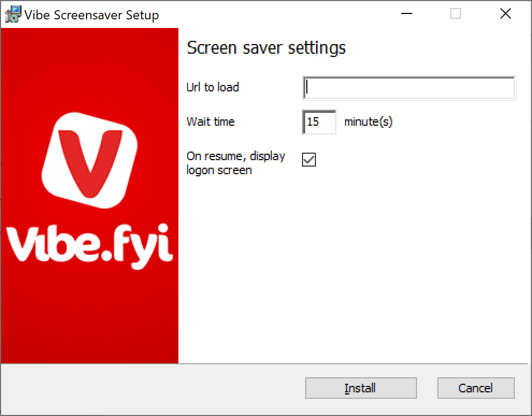532x416 pixels.
Task: Click the white Vibe V logo badge
Action: [x=90, y=160]
